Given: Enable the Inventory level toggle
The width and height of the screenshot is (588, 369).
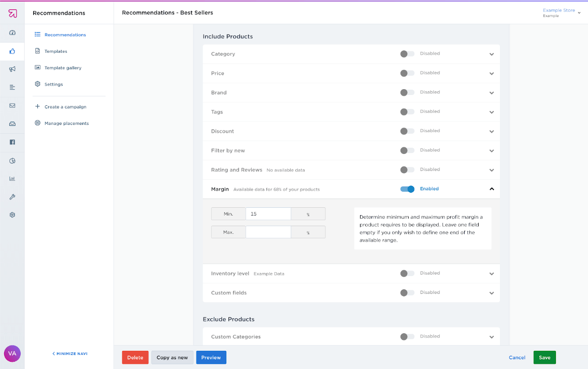Looking at the screenshot, I should [407, 273].
